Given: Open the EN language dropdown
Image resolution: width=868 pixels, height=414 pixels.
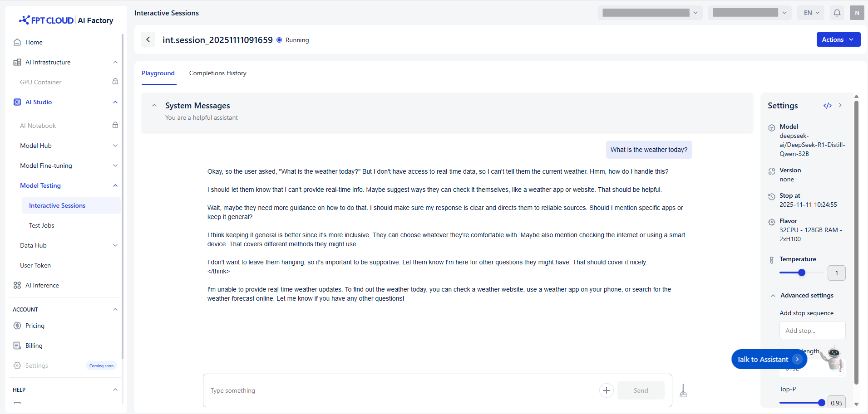Looking at the screenshot, I should [811, 13].
